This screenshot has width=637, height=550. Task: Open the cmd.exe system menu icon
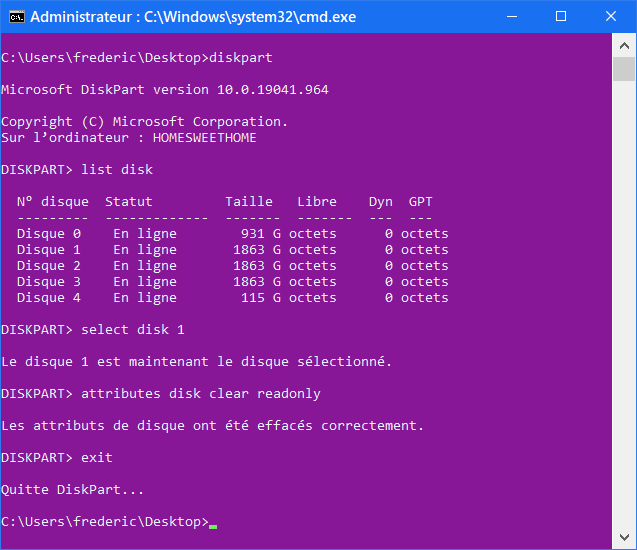point(16,16)
